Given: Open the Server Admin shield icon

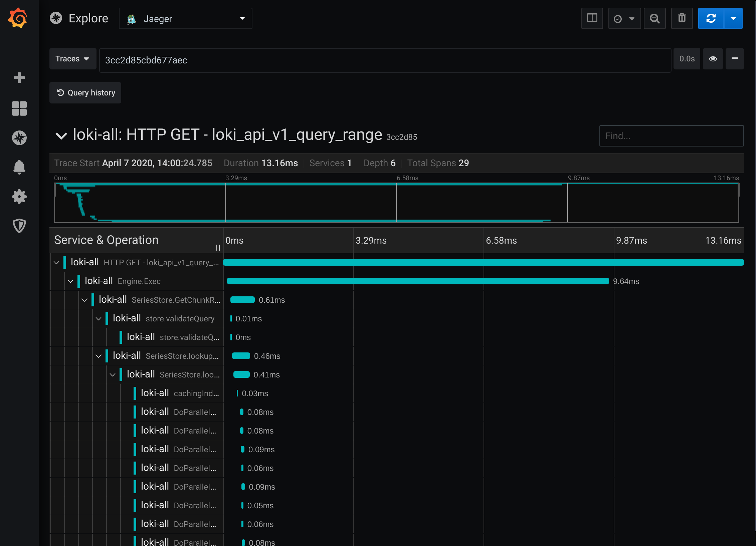Looking at the screenshot, I should coord(19,226).
